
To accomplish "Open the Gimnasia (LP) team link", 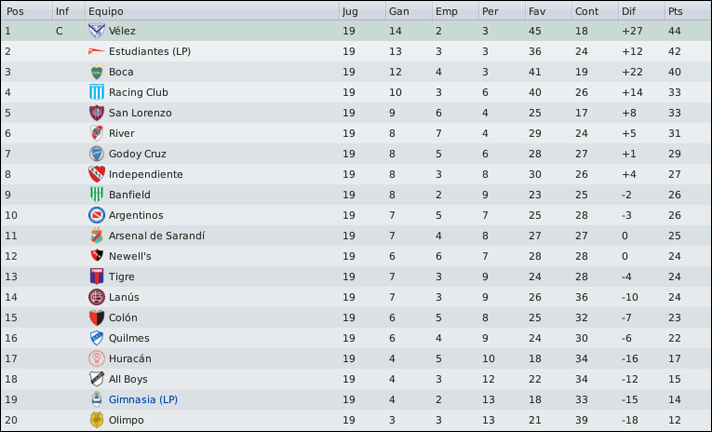I will (143, 399).
